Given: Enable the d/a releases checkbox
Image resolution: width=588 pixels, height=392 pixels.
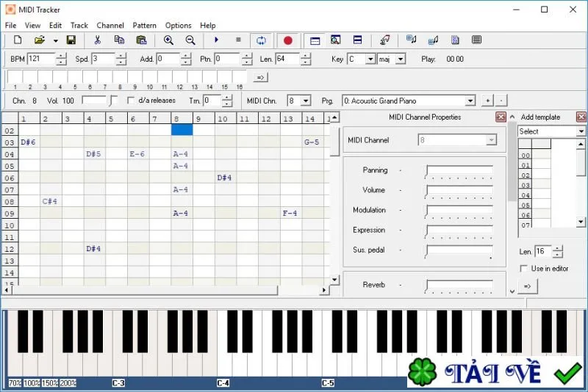Looking at the screenshot, I should (131, 101).
